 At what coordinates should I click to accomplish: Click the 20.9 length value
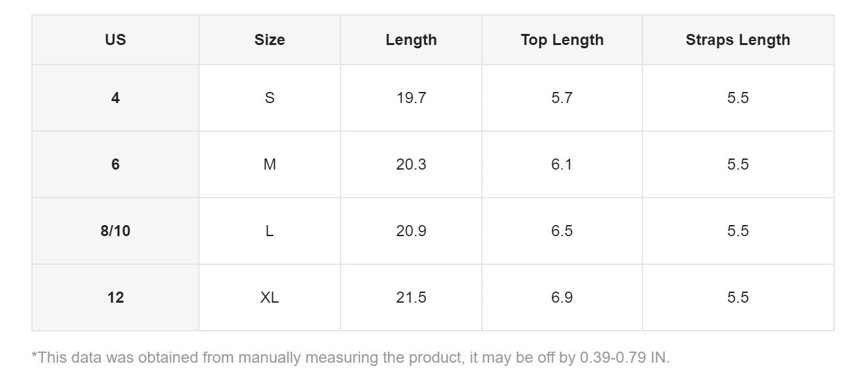(411, 231)
